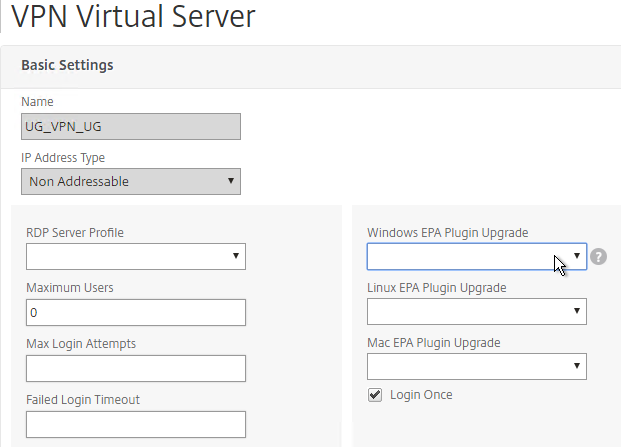Expand the RDP Server Profile dropdown

(136, 257)
